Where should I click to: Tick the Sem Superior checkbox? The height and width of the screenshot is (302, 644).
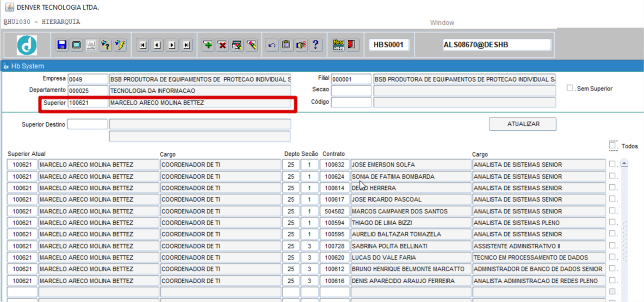[570, 88]
